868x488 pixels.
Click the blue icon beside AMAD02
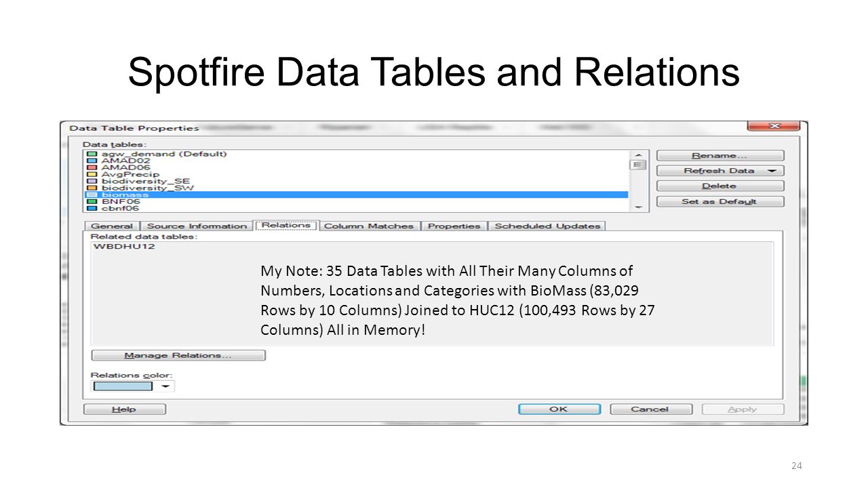92,161
